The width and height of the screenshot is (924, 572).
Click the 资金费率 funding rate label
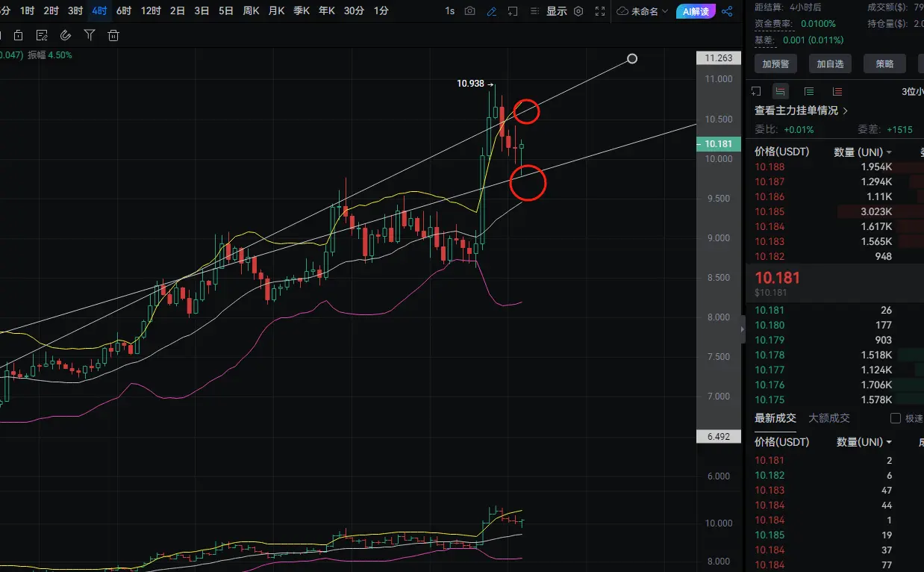click(x=773, y=24)
